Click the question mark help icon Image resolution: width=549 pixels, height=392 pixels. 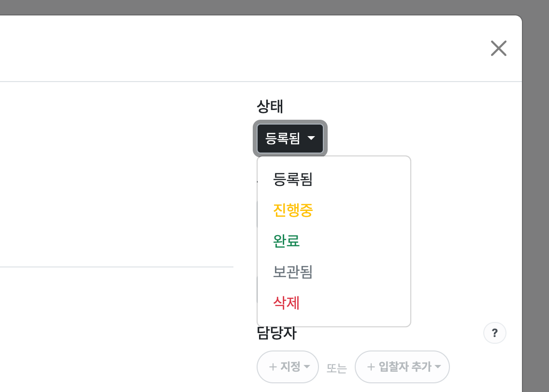point(495,333)
